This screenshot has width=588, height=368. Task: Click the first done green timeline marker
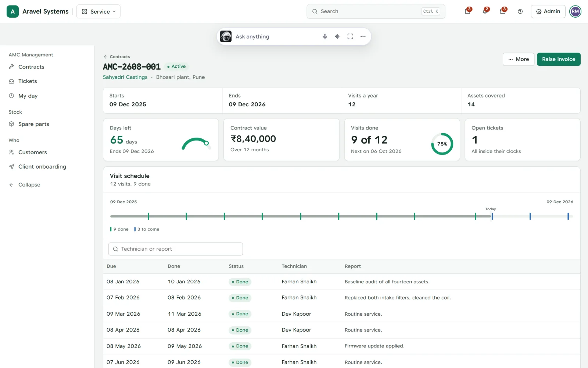(148, 216)
